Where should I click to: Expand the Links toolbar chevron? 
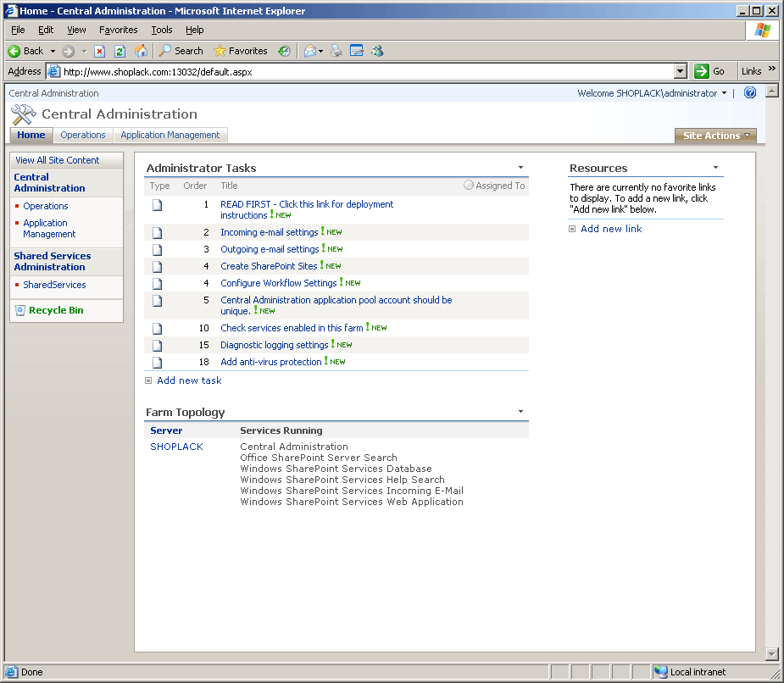pyautogui.click(x=772, y=69)
